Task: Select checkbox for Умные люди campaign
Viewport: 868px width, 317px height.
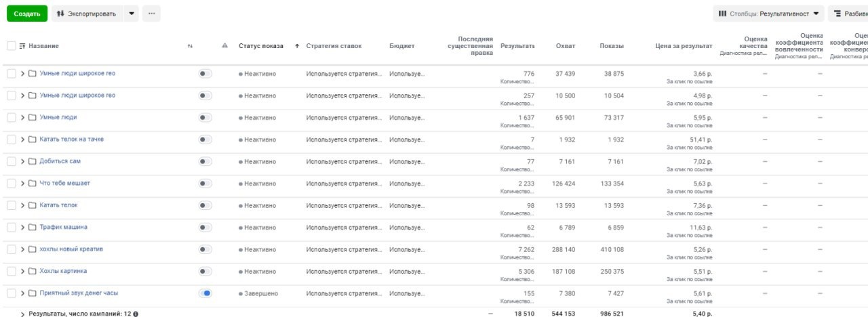Action: pyautogui.click(x=11, y=117)
